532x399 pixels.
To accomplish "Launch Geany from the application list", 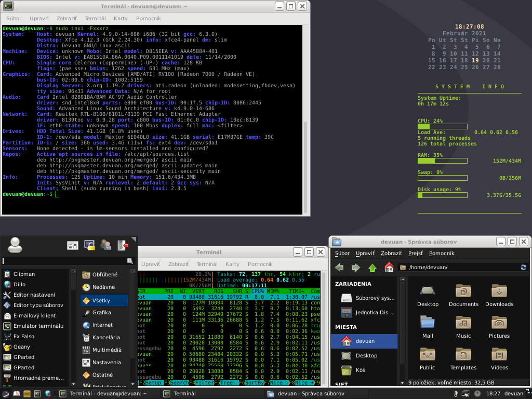I will (22, 347).
